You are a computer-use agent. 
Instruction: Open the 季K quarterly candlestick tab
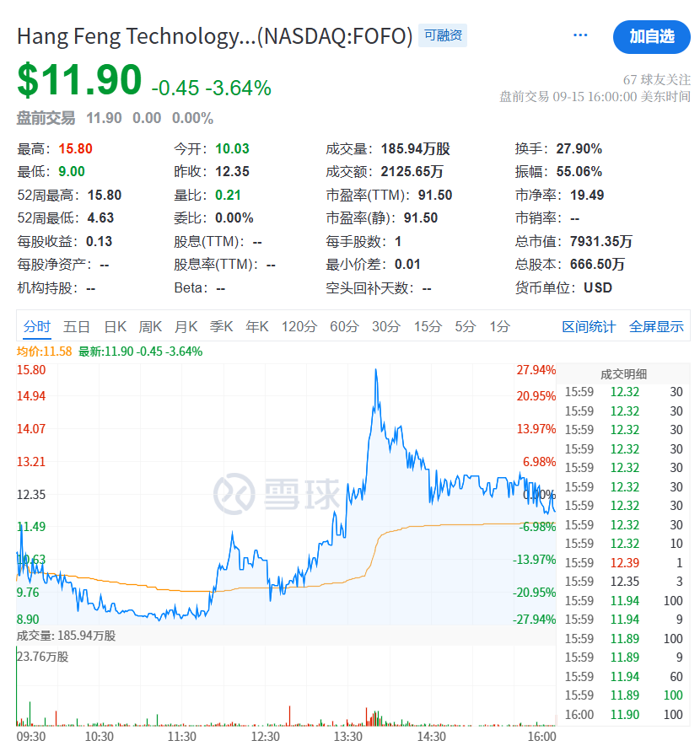(222, 327)
